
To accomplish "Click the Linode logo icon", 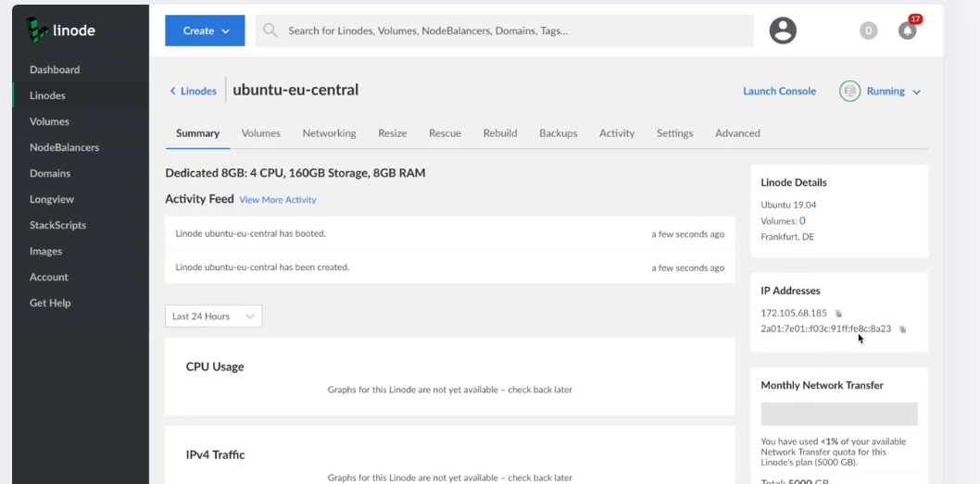I will tap(37, 30).
